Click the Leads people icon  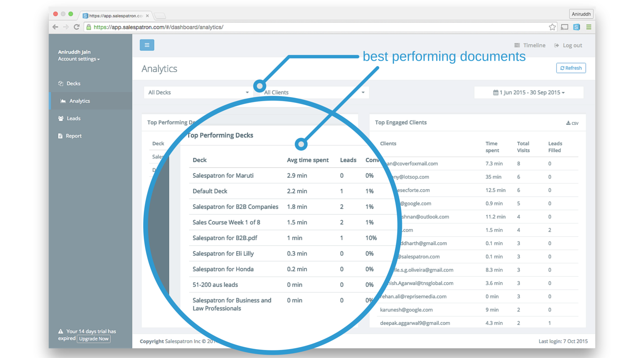coord(61,119)
